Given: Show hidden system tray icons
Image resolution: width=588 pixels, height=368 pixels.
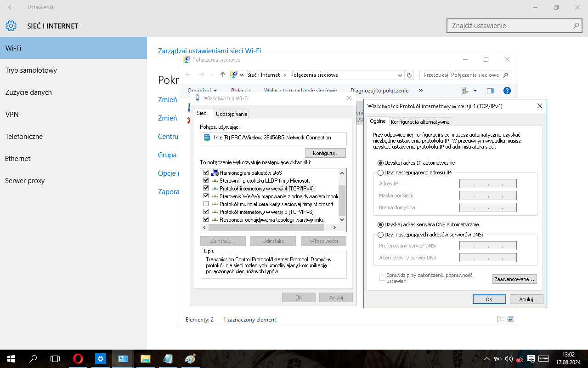Looking at the screenshot, I should point(487,359).
